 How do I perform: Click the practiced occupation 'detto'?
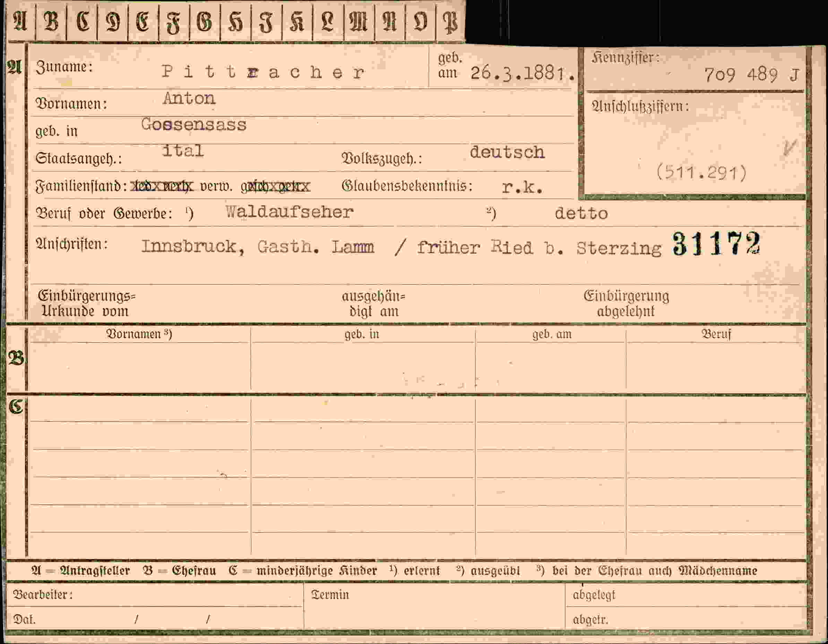(x=581, y=213)
